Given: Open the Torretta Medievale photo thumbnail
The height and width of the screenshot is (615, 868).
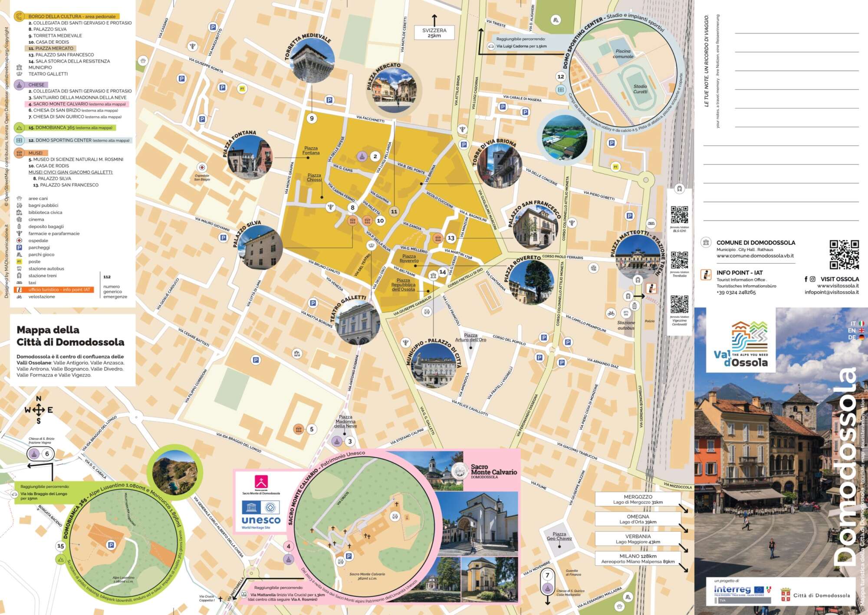Looking at the screenshot, I should point(312,60).
